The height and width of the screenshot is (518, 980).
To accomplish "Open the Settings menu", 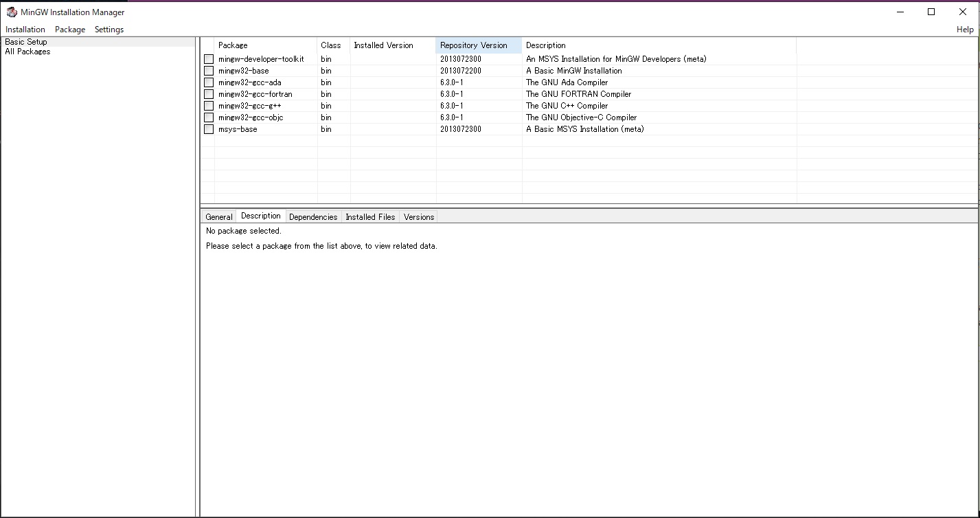I will point(109,30).
